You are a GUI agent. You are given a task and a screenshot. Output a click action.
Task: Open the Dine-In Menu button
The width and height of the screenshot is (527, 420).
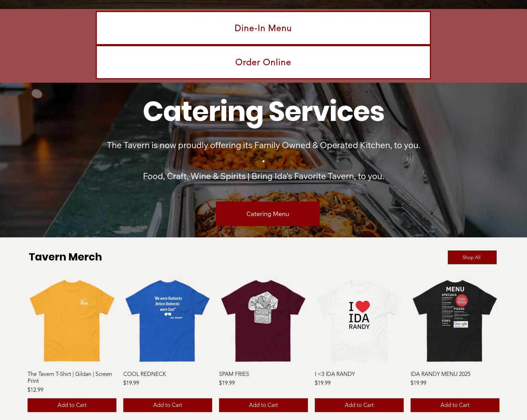tap(263, 28)
